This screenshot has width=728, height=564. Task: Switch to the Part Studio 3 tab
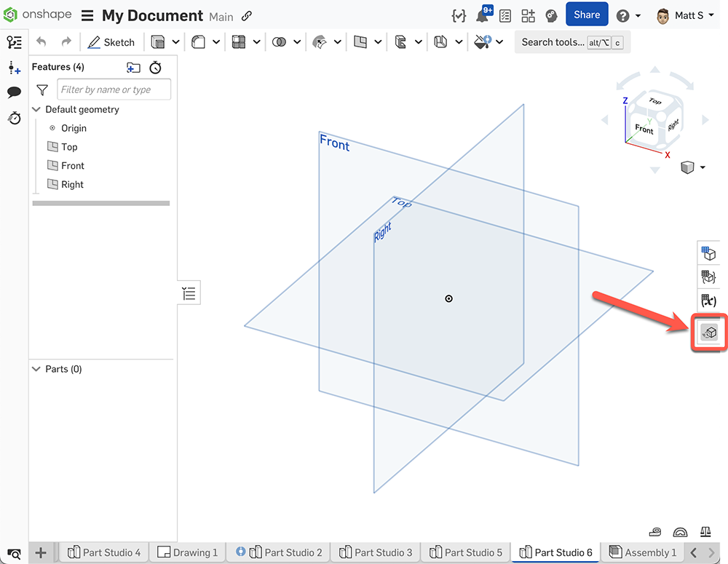coord(376,552)
